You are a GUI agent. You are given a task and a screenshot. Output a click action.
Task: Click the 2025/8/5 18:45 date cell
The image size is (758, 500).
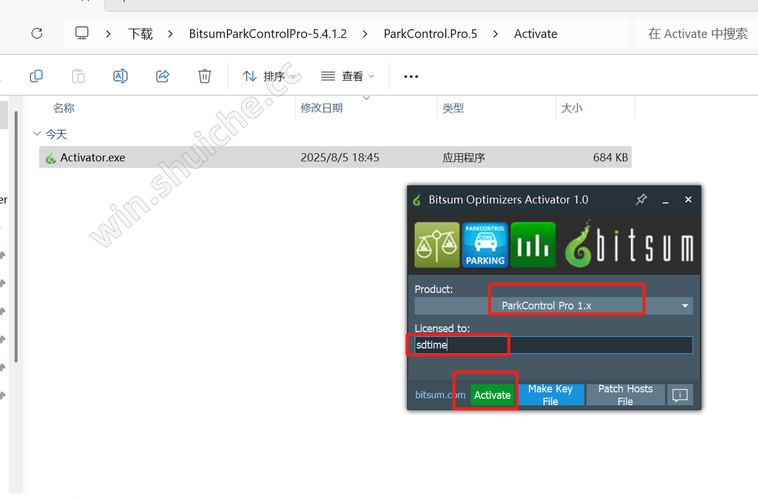(340, 158)
